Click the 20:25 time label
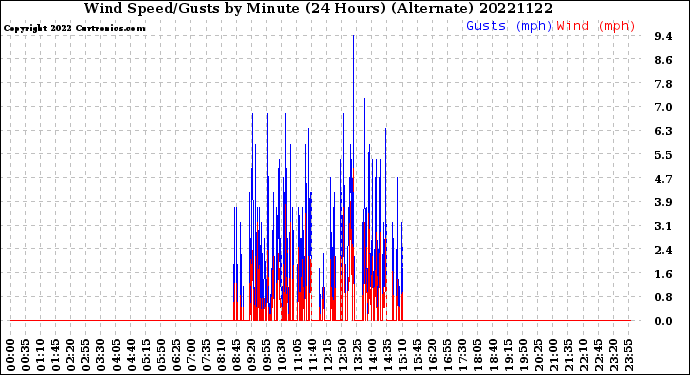 click(x=537, y=355)
